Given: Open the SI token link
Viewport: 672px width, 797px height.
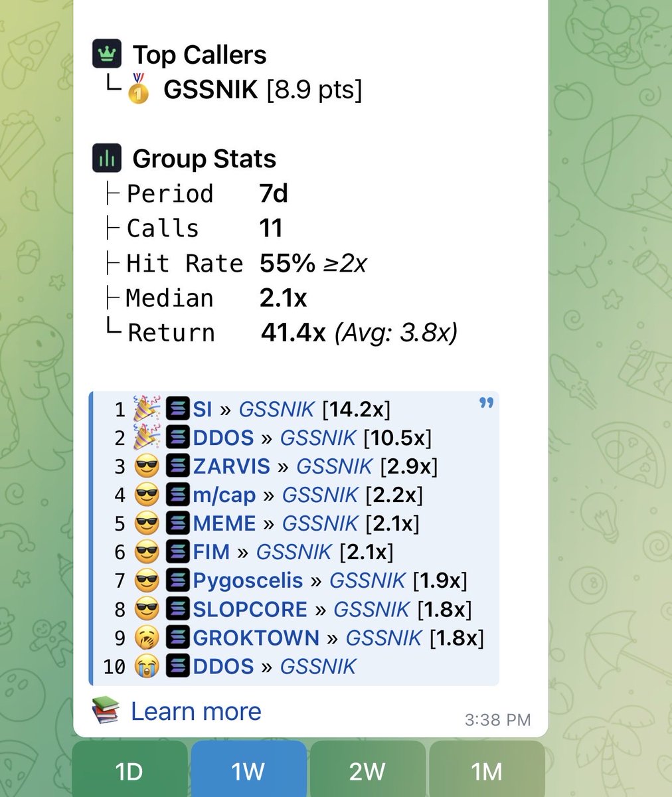Looking at the screenshot, I should click(x=203, y=408).
